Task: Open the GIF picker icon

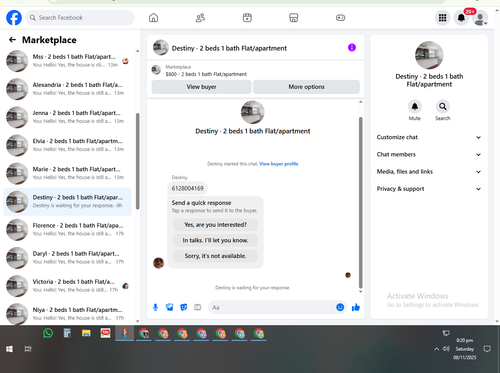Action: (198, 307)
